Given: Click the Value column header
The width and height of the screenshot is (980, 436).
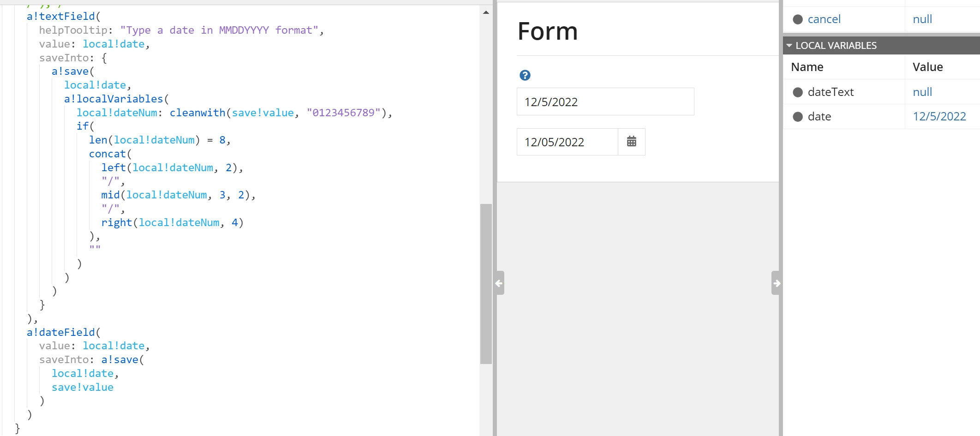Looking at the screenshot, I should coord(927,67).
